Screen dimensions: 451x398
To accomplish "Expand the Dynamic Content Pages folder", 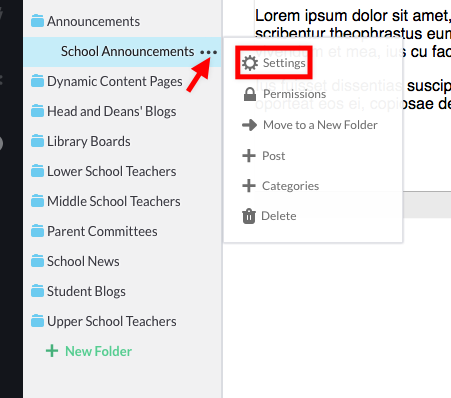I will pyautogui.click(x=107, y=81).
